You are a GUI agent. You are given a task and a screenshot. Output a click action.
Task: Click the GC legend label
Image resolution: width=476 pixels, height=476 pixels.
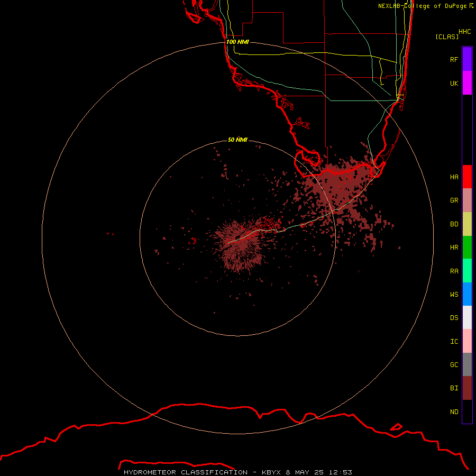click(454, 365)
